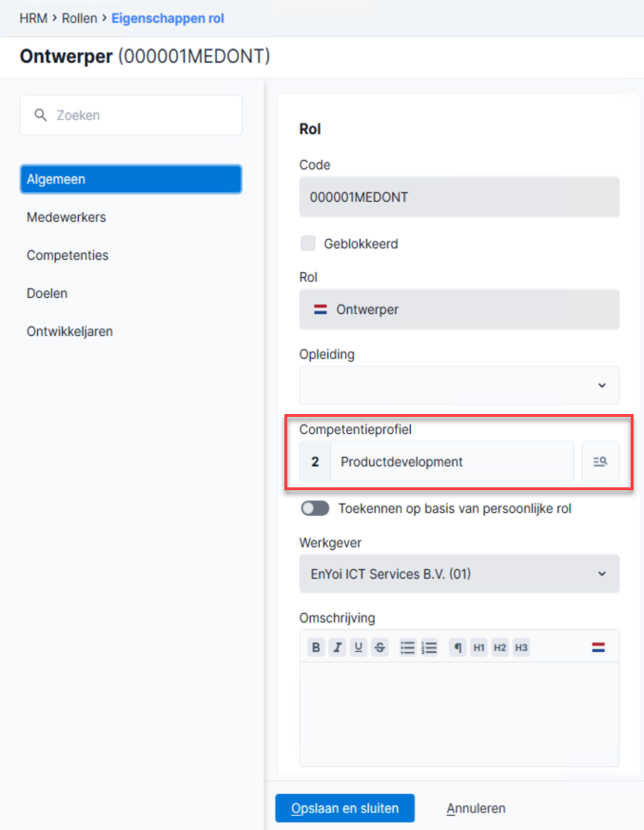This screenshot has height=830, width=644.
Task: Tick the Geblokkeerd checkbox
Action: coord(308,244)
